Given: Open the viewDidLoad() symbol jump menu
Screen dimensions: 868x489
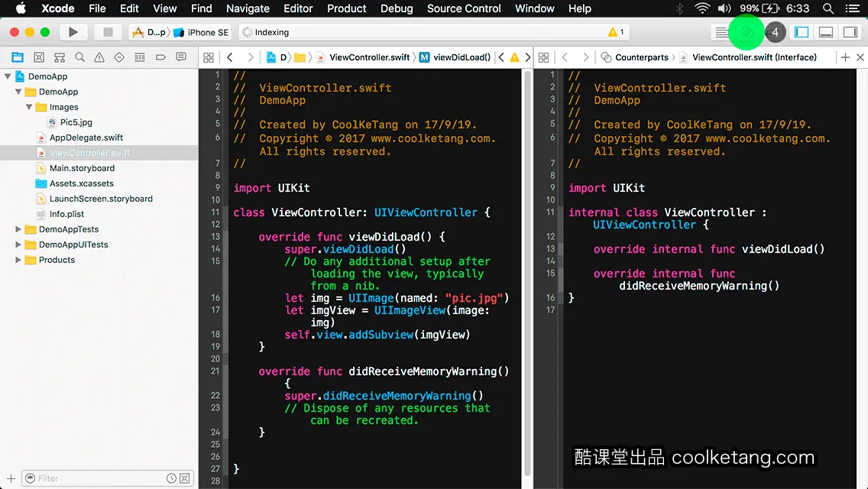Looking at the screenshot, I should pyautogui.click(x=455, y=57).
